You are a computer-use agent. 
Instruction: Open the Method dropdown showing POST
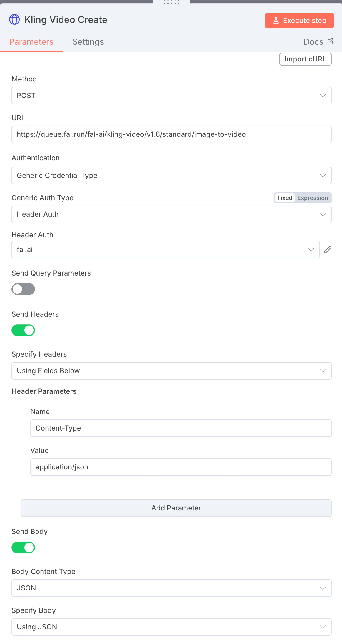(172, 96)
